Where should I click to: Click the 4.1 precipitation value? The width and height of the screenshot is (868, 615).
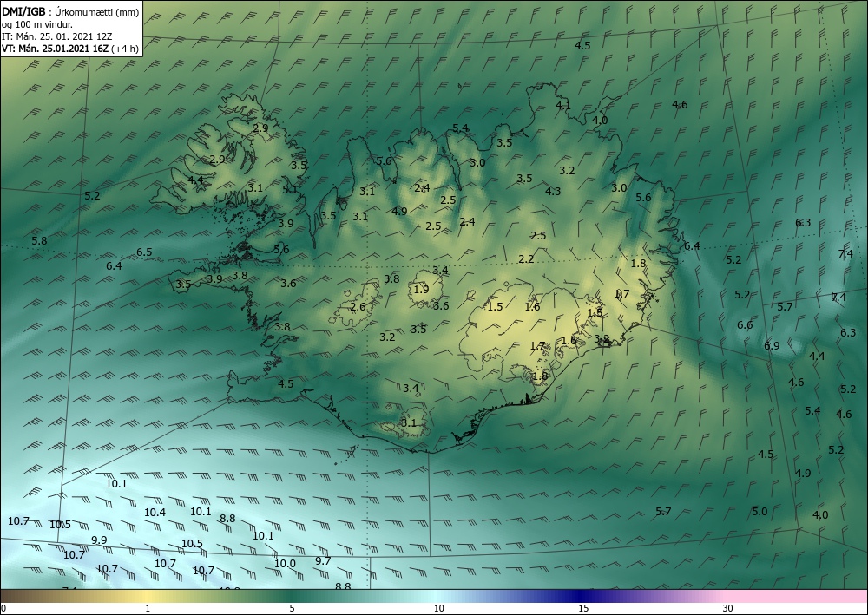point(563,105)
